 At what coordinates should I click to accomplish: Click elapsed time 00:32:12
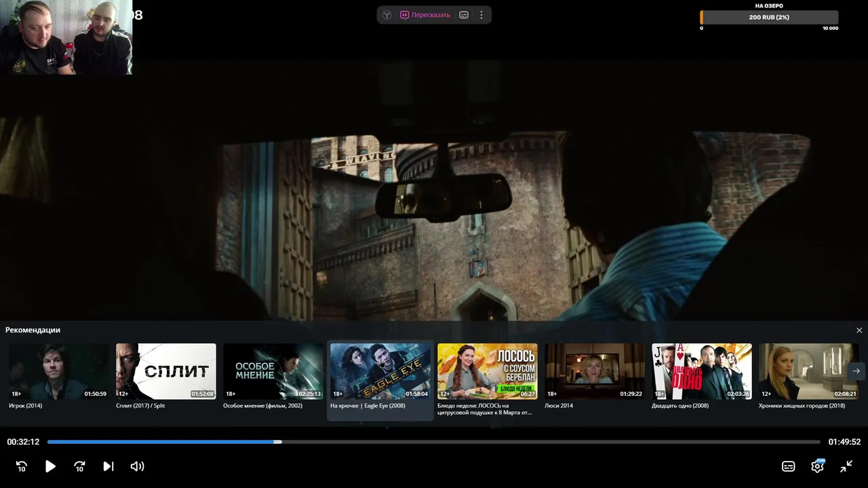click(23, 442)
